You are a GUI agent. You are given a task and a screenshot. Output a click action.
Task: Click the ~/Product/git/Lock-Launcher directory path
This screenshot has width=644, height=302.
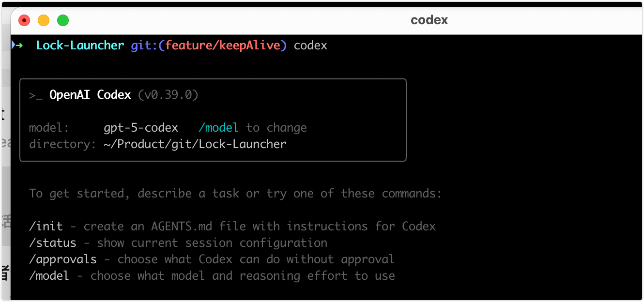tap(195, 144)
